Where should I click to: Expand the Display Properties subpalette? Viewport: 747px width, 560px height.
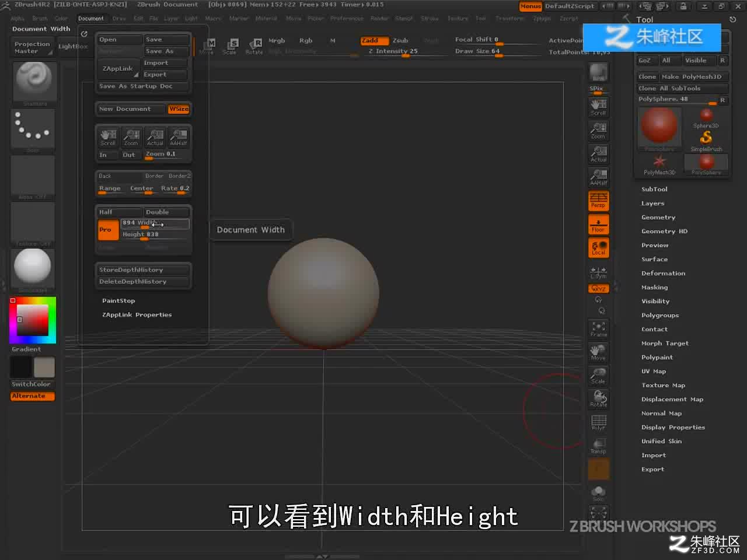[x=673, y=427]
